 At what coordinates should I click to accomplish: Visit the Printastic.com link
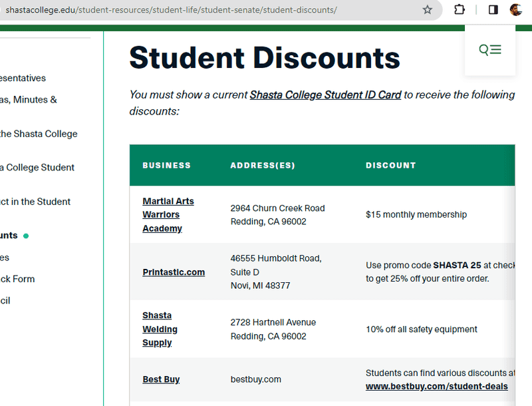(x=174, y=272)
